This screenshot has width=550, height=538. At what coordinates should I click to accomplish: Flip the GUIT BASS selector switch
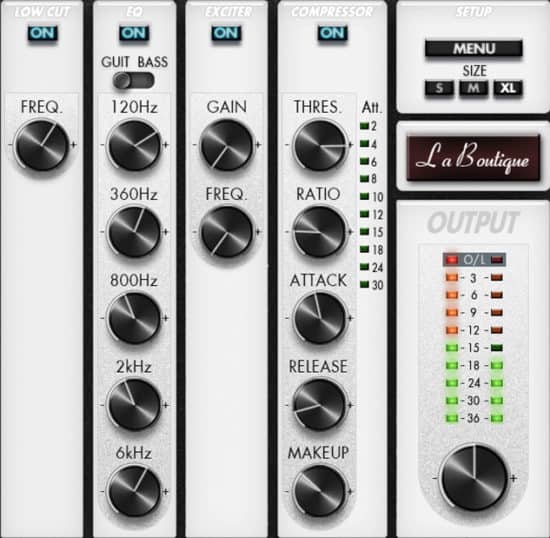(133, 81)
